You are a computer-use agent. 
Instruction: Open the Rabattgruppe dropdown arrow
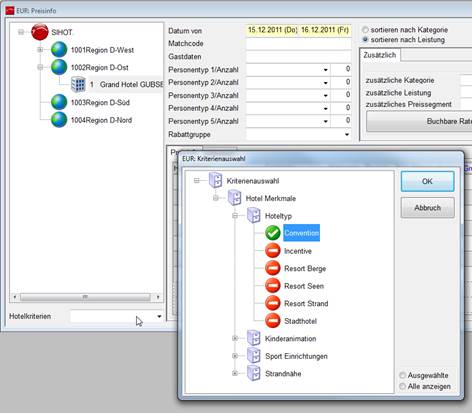click(x=347, y=134)
